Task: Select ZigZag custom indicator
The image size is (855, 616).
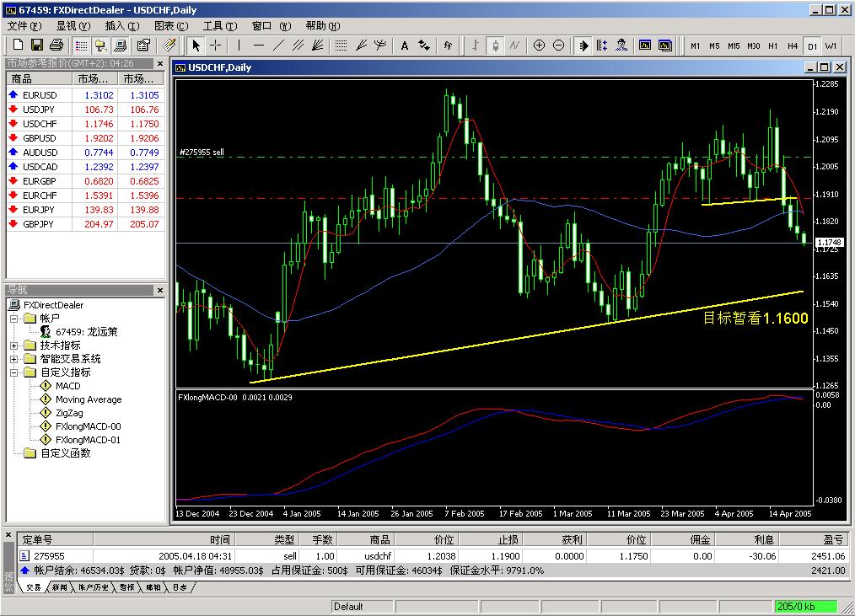Action: click(69, 413)
